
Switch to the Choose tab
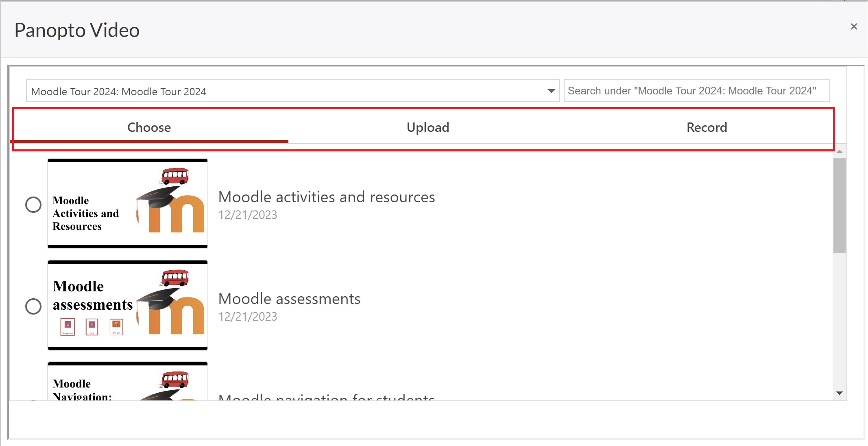(149, 127)
